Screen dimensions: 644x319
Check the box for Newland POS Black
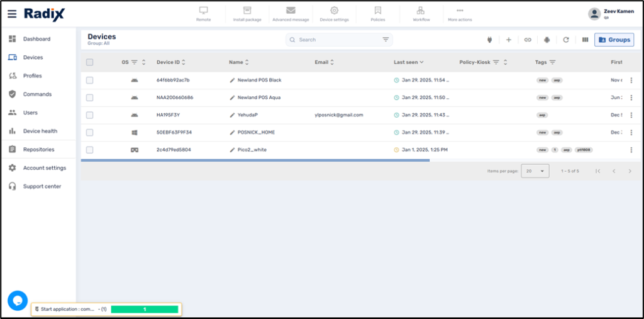pyautogui.click(x=90, y=81)
